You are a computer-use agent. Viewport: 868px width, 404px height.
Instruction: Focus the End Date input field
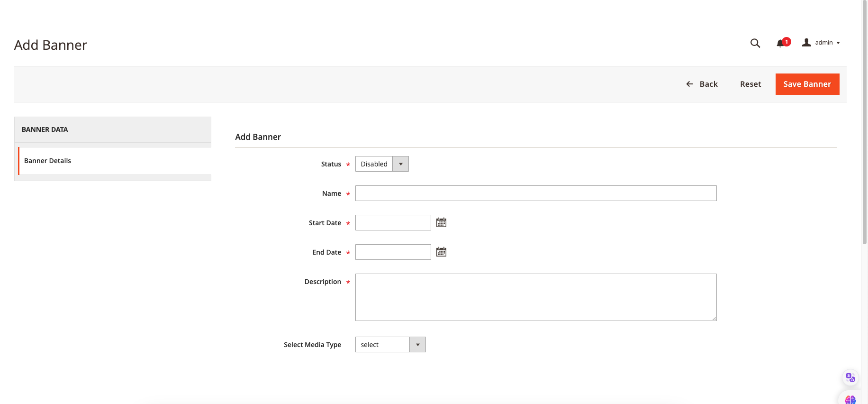pyautogui.click(x=393, y=252)
